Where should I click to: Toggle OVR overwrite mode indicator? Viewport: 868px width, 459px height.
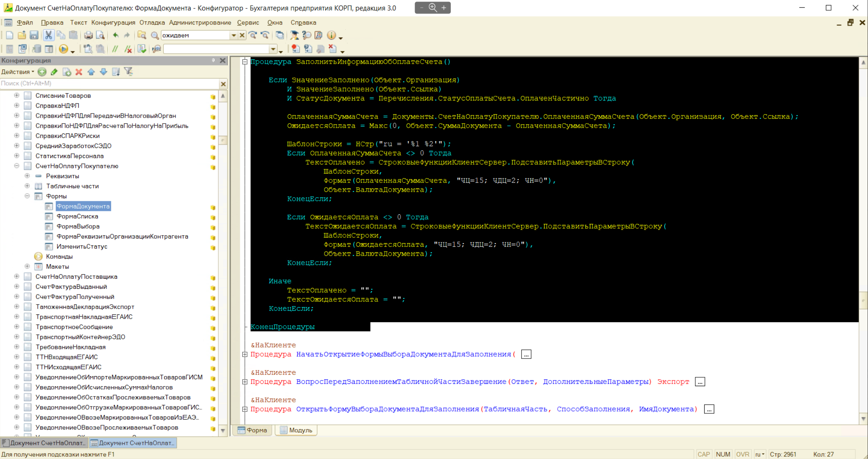[x=742, y=454]
